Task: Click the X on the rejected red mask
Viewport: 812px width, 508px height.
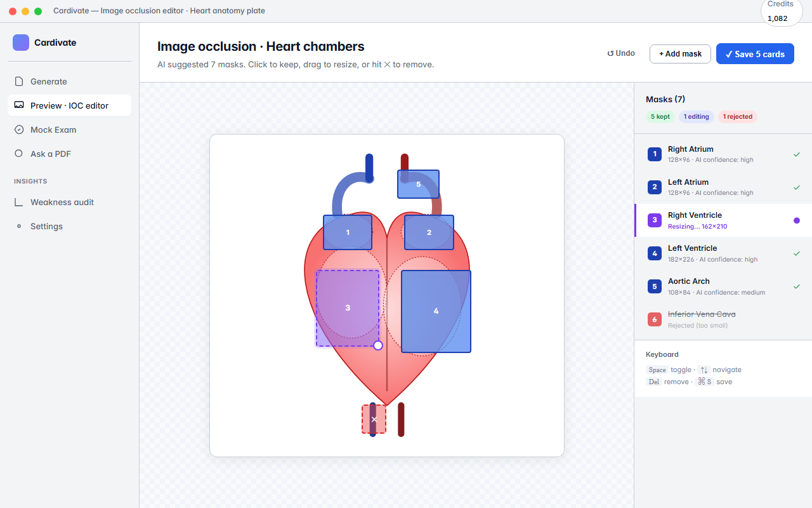Action: pos(374,420)
